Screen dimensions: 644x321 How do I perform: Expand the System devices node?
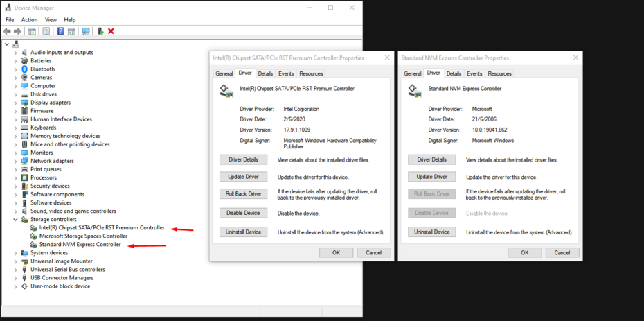coord(16,253)
